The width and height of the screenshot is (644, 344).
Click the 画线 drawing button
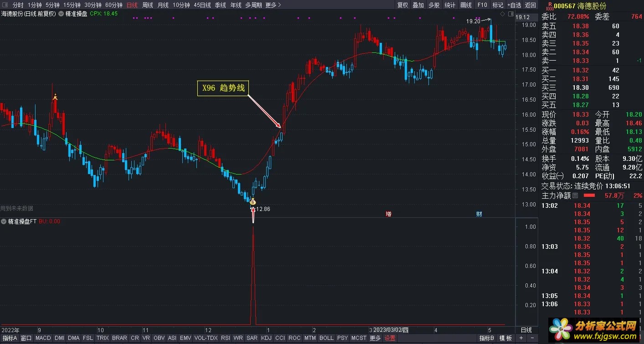[466, 5]
